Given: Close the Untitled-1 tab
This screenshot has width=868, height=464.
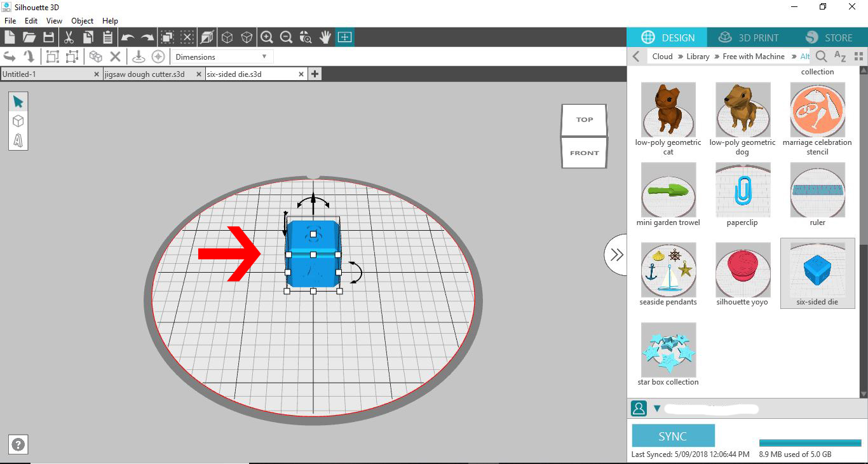Looking at the screenshot, I should (x=97, y=74).
